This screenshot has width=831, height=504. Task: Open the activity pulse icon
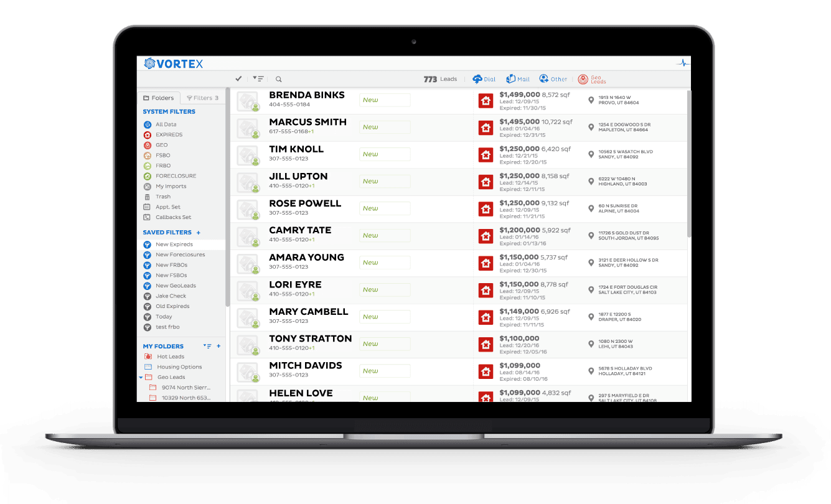(683, 63)
